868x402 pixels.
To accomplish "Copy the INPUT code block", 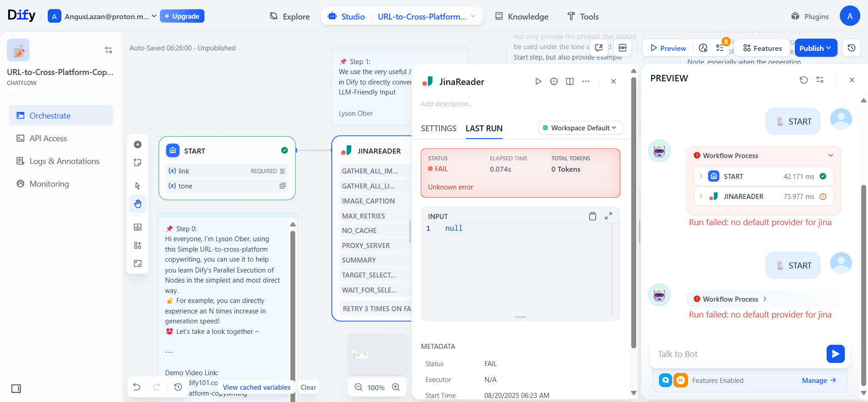I will (593, 216).
